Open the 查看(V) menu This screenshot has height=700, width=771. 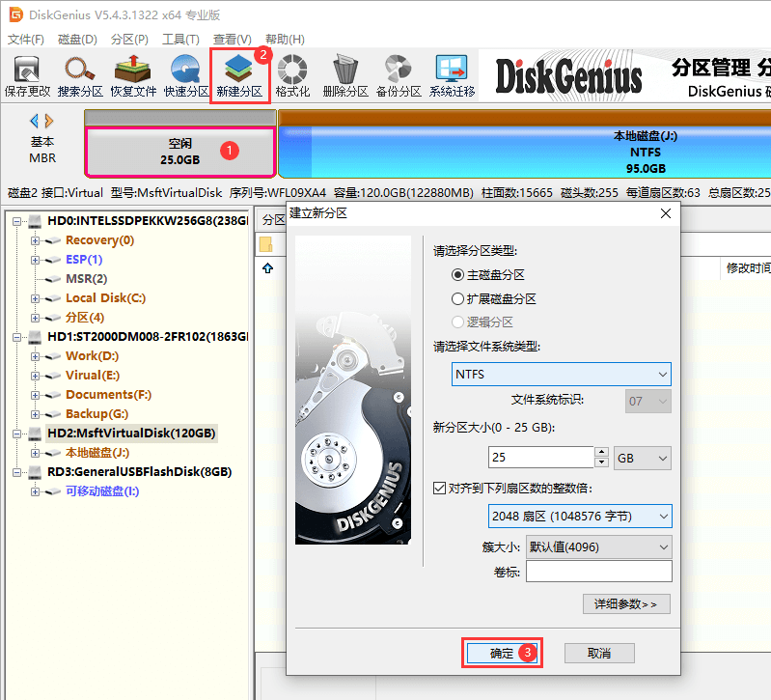click(233, 40)
